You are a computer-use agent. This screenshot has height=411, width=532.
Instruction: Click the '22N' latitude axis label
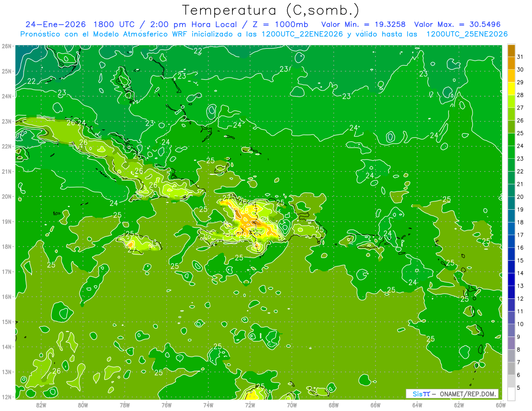click(x=6, y=146)
